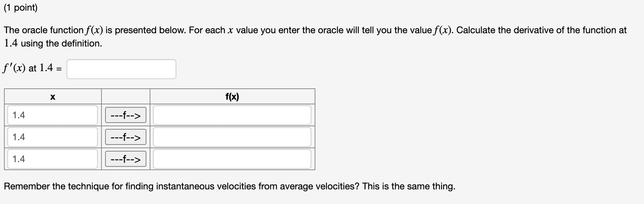Select the second x input showing 1.4
644x204 pixels.
coord(52,137)
